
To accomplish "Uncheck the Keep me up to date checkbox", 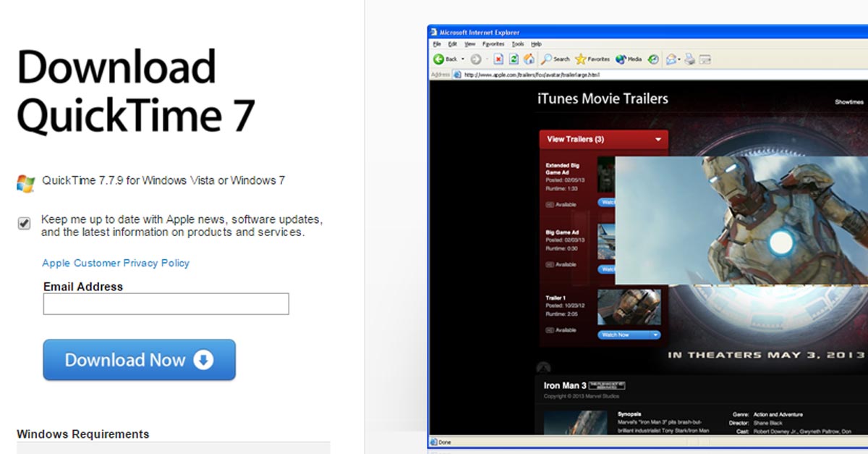I will click(25, 224).
